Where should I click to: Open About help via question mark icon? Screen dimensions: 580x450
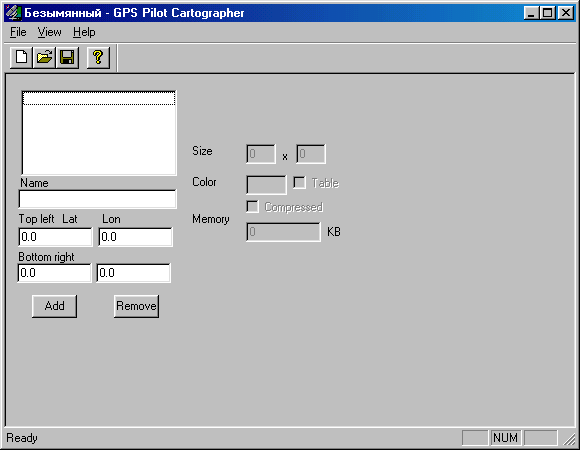[x=98, y=57]
